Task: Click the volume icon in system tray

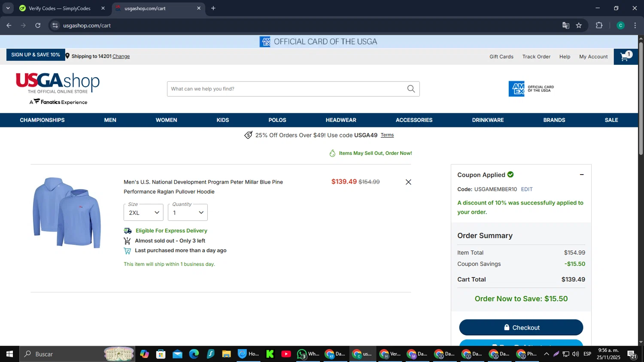Action: [575, 354]
